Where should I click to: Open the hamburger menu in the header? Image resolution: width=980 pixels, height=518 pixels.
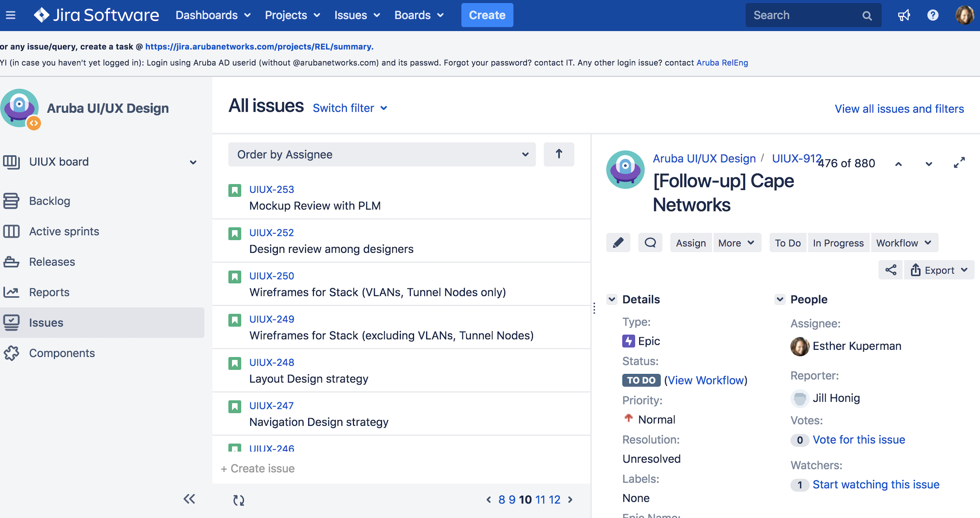11,15
